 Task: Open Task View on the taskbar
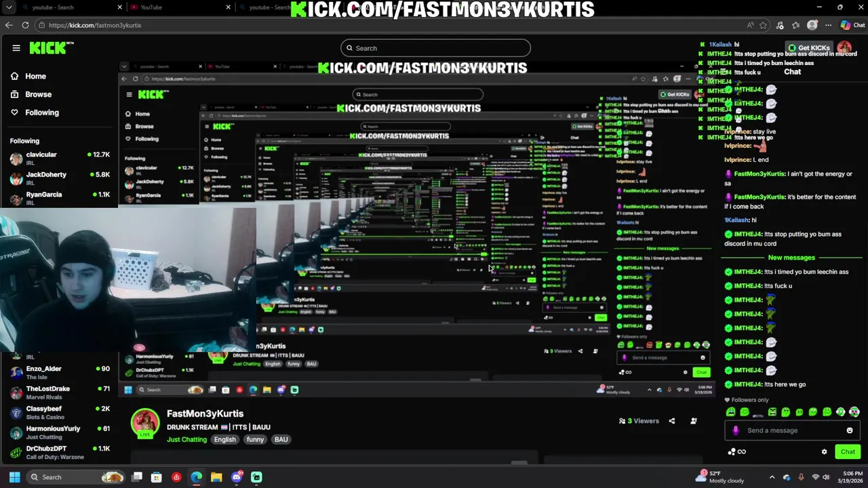tap(137, 477)
